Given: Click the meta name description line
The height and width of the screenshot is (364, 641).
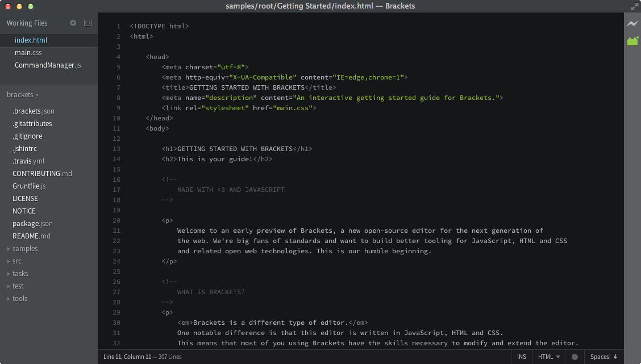Looking at the screenshot, I should [x=332, y=98].
